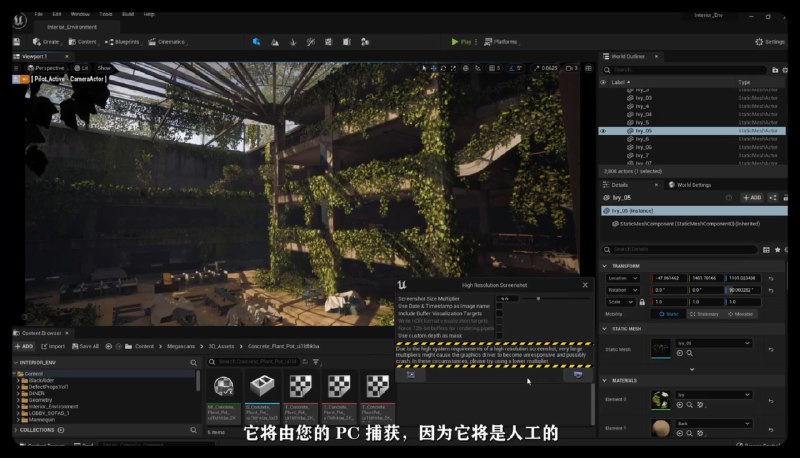Check 'Include Buffer Visualization Targets' option
Image resolution: width=800 pixels, height=458 pixels.
pyautogui.click(x=500, y=313)
